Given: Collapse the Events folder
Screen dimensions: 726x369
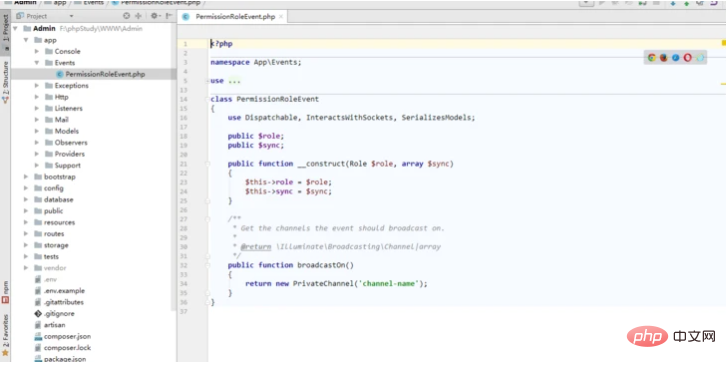Looking at the screenshot, I should (x=37, y=63).
